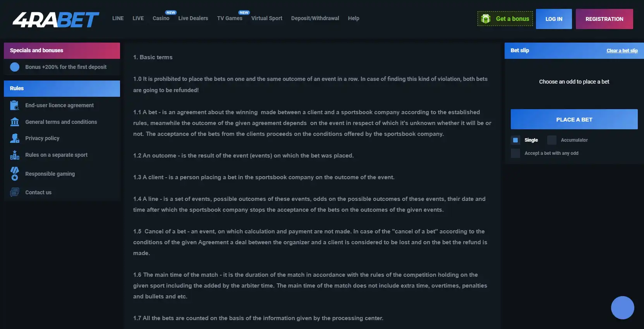Click the Clear a bet slip link

(x=622, y=51)
